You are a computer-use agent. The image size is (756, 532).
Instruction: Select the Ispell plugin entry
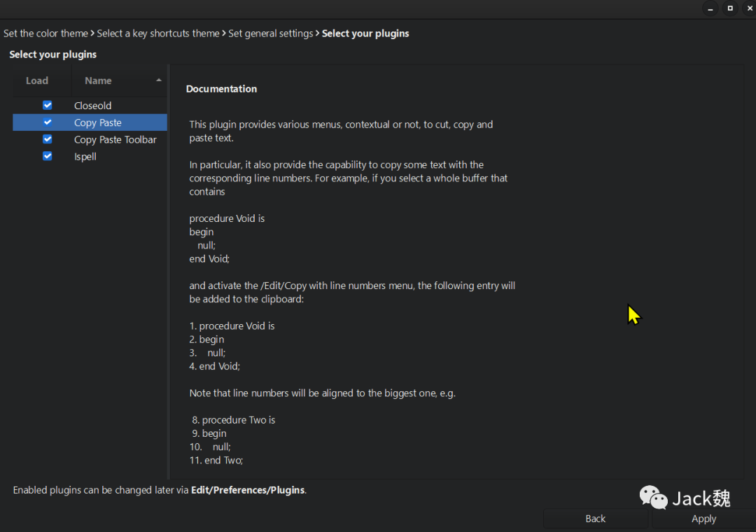(85, 156)
